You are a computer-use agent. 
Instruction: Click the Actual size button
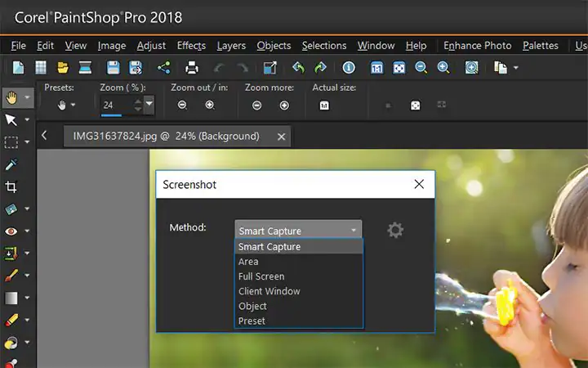pyautogui.click(x=324, y=105)
